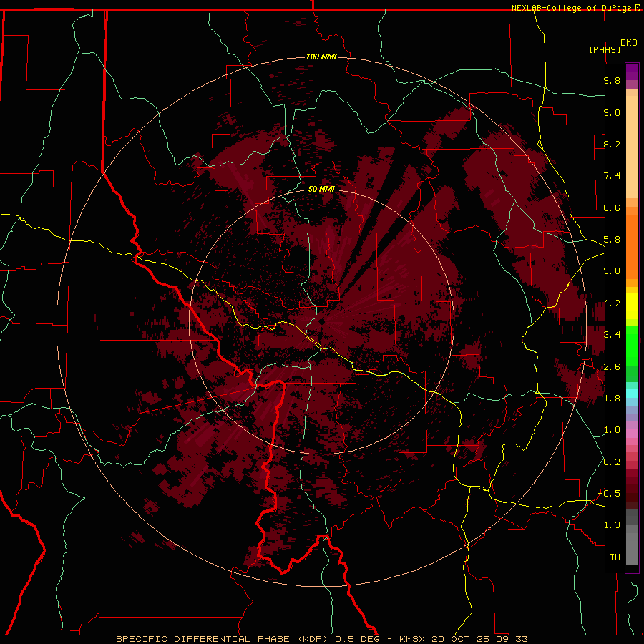Click the 9.8 value on color scale
This screenshot has height=644, width=644.
coord(612,80)
